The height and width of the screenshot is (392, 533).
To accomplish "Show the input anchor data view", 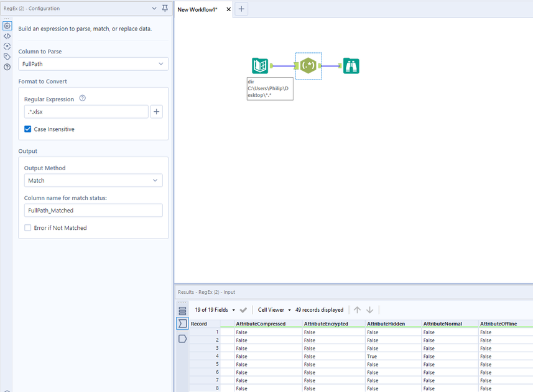I will tap(182, 324).
